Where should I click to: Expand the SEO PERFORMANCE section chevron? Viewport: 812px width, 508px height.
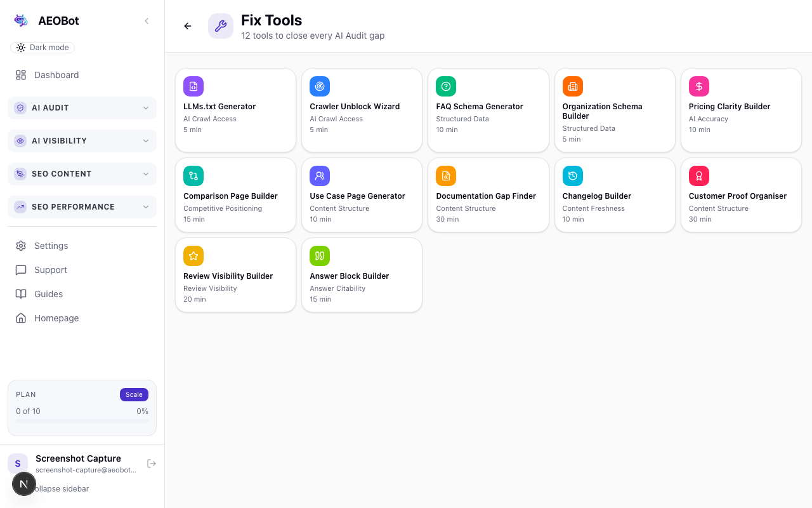tap(146, 207)
